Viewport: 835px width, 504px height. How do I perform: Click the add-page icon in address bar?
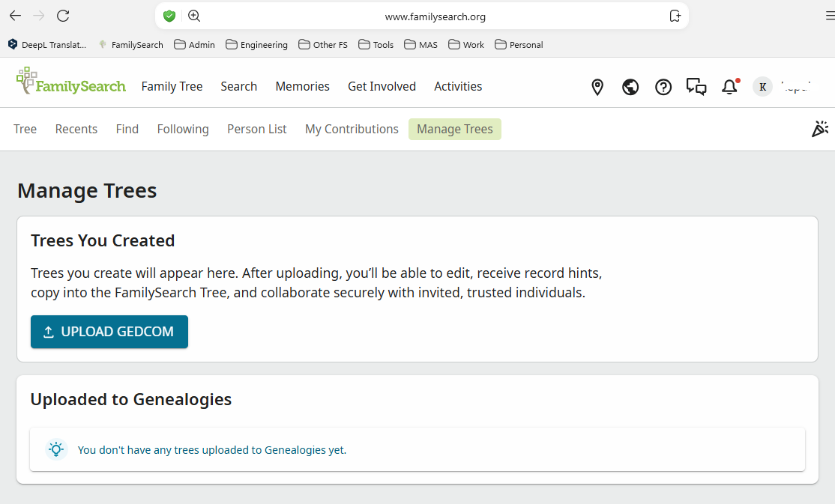(x=675, y=16)
